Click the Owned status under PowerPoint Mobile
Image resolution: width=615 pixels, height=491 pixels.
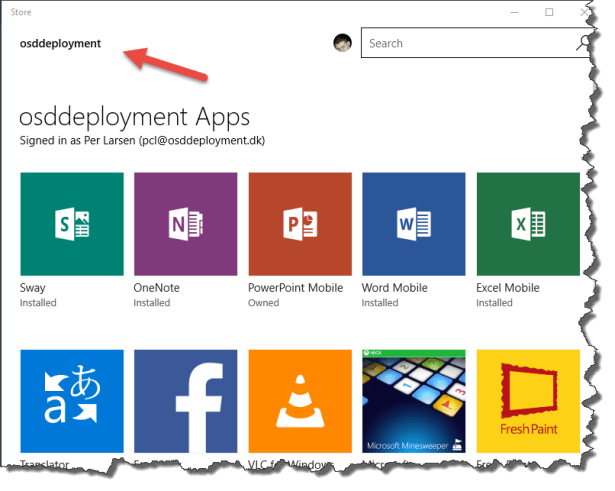tap(264, 303)
